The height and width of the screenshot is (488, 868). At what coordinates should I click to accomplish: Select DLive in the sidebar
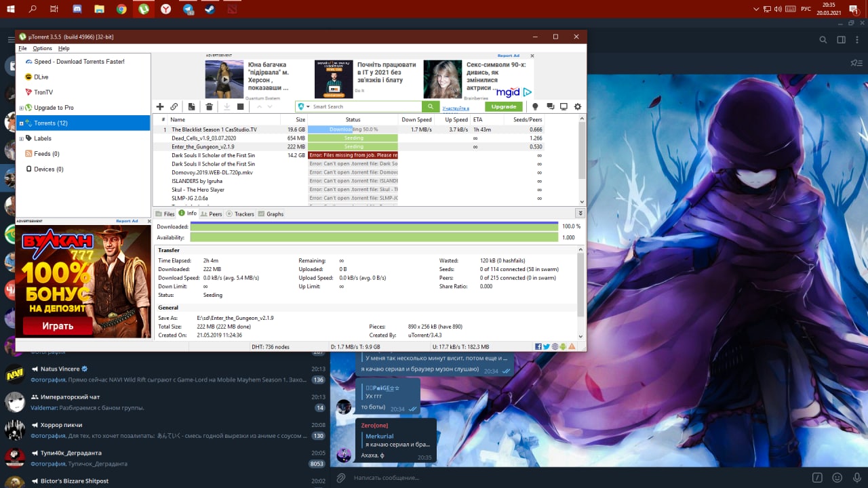point(41,77)
